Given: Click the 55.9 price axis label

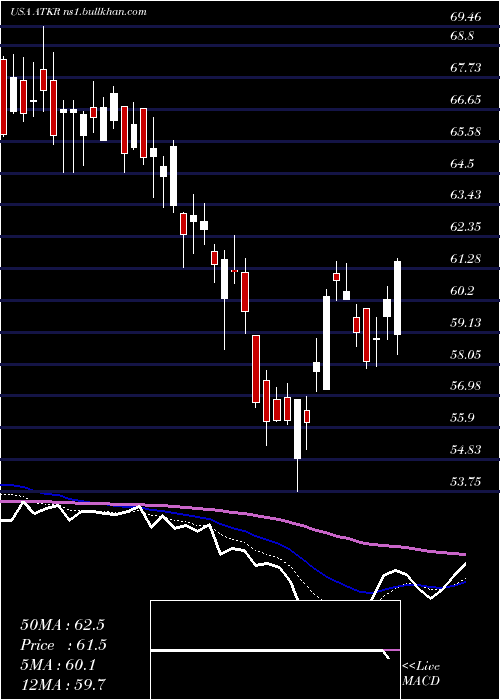Looking at the screenshot, I should pyautogui.click(x=462, y=418).
